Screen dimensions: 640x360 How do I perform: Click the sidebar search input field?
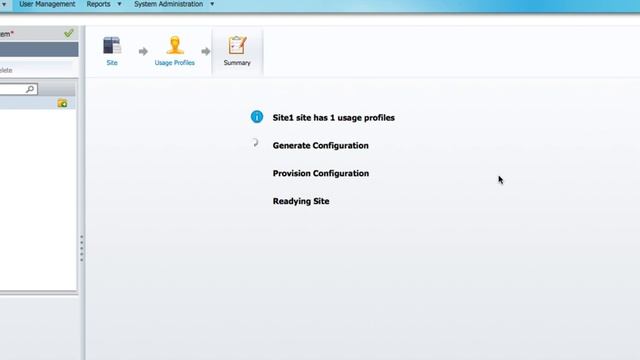click(18, 89)
